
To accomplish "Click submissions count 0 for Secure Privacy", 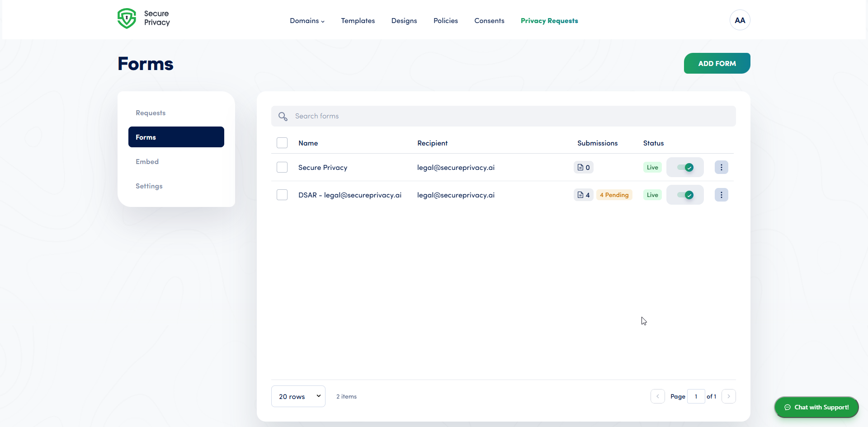I will [584, 167].
